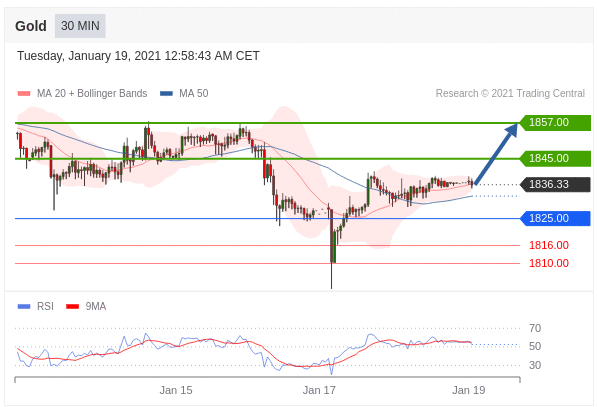
Task: Toggle the RSI legend label
Action: 45,306
